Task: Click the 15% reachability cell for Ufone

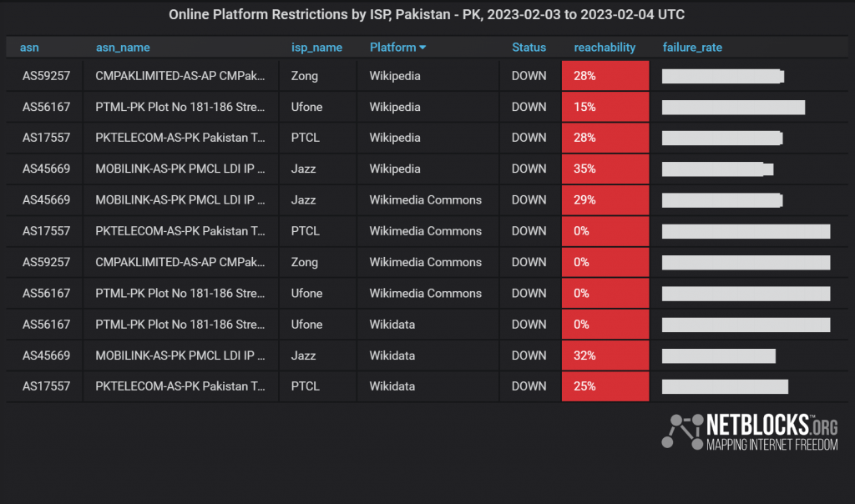Action: [605, 107]
